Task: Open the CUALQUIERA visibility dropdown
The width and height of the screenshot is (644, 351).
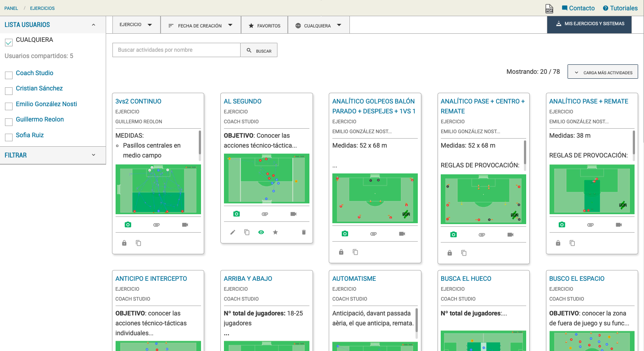Action: tap(318, 25)
